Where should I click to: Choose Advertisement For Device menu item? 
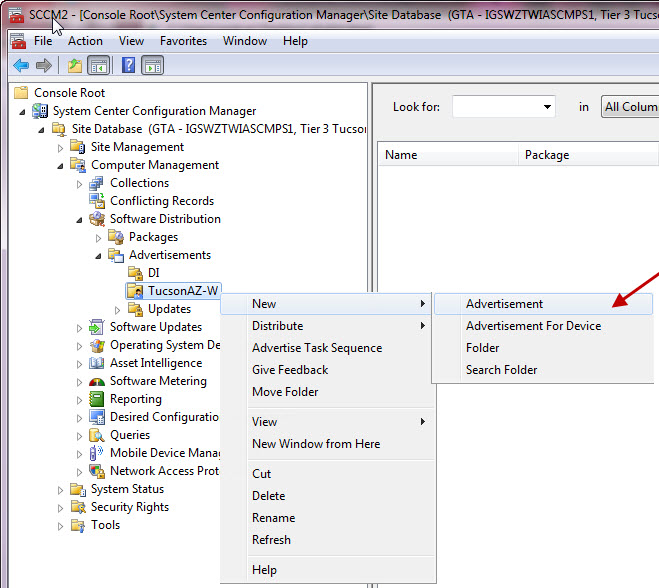point(543,326)
